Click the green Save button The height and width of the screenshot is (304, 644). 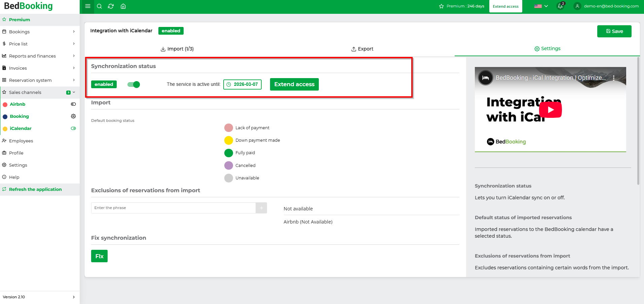tap(614, 31)
